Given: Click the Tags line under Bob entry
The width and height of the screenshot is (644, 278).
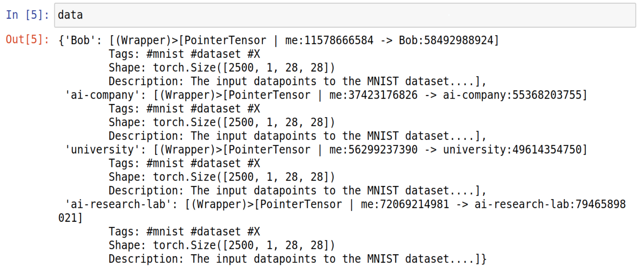Looking at the screenshot, I should point(184,54).
